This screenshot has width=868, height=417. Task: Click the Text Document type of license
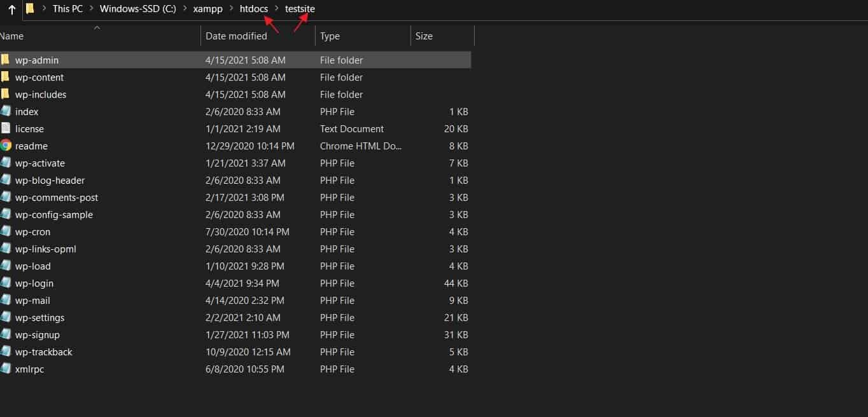tap(352, 129)
